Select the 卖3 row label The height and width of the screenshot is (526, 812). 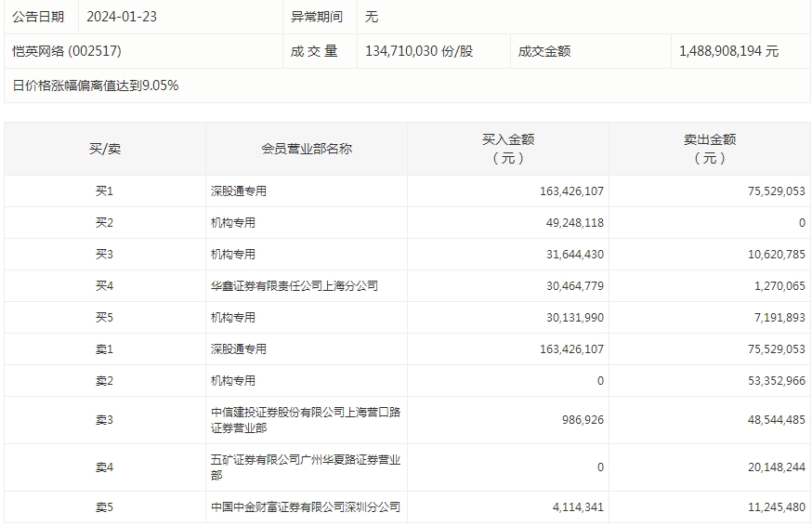click(x=104, y=420)
